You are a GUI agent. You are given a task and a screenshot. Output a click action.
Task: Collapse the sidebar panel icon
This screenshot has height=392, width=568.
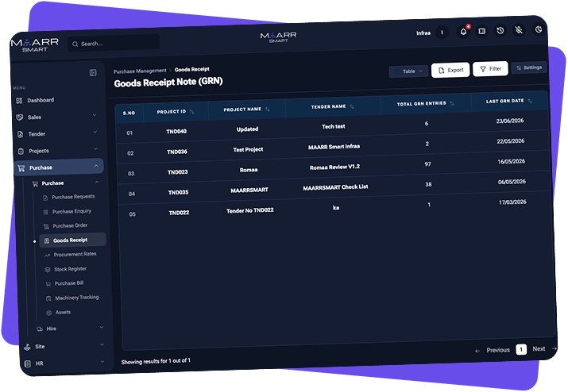tap(93, 73)
